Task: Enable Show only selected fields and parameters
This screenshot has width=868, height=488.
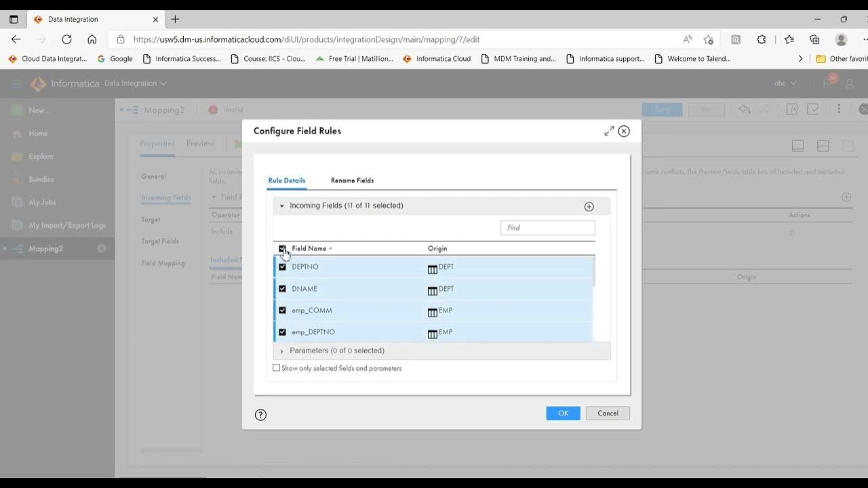Action: coord(277,368)
